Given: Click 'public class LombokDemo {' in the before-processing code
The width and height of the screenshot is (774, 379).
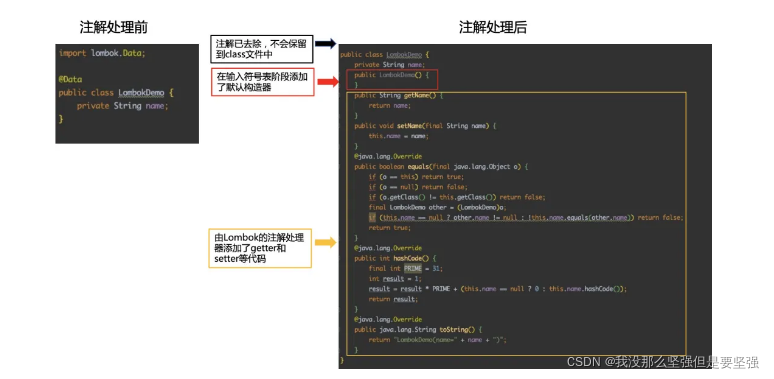Looking at the screenshot, I should point(116,93).
